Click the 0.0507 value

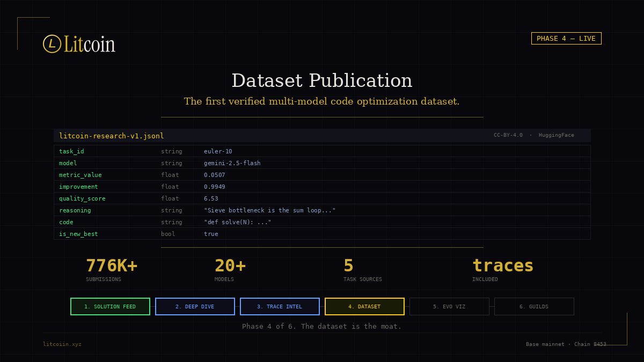point(215,175)
